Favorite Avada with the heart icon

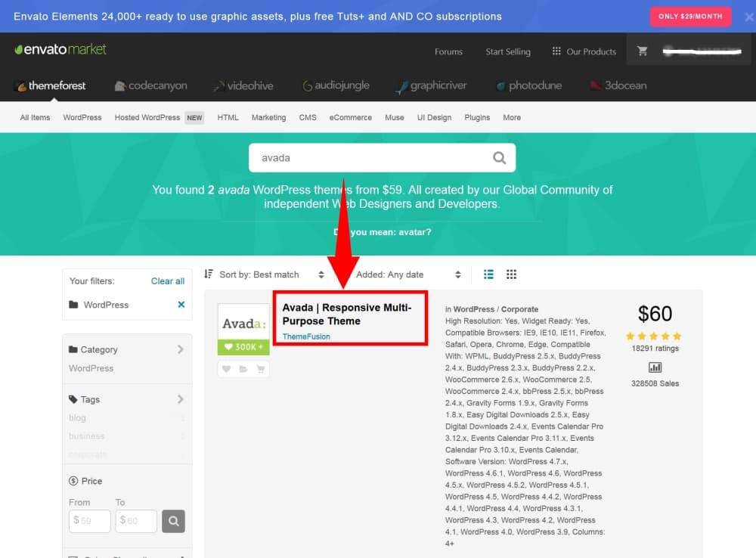(226, 369)
